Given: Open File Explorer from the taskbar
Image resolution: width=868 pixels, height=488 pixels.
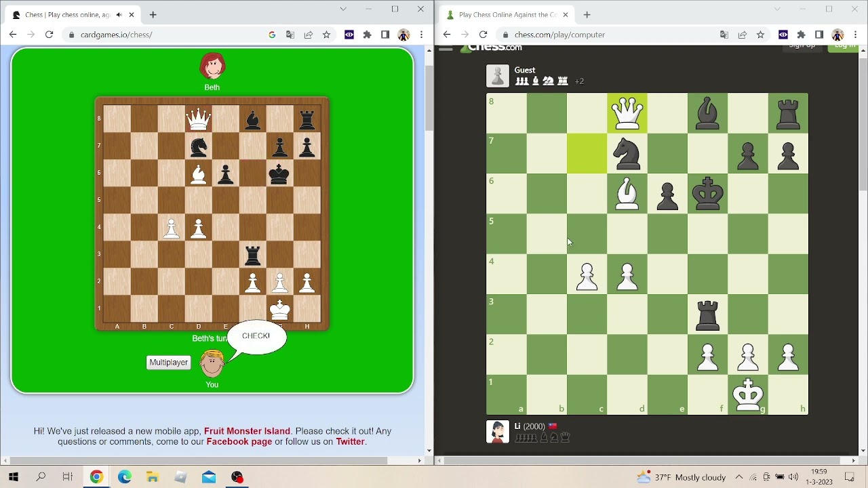Looking at the screenshot, I should [x=153, y=477].
